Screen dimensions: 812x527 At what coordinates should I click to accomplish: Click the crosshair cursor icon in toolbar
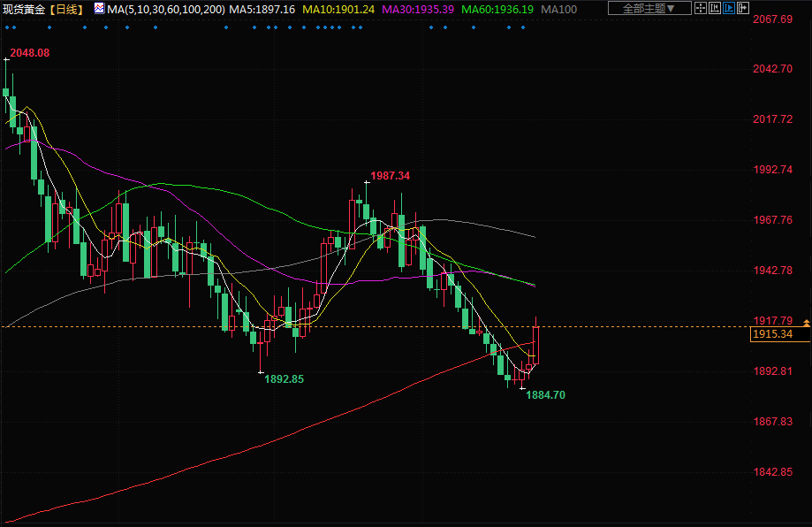click(702, 9)
